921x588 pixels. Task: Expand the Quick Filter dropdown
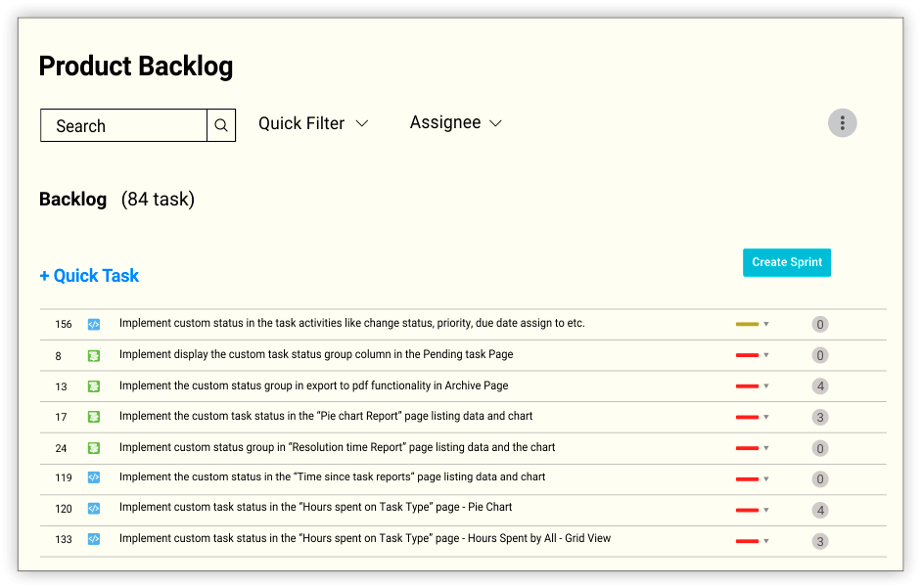[x=313, y=123]
